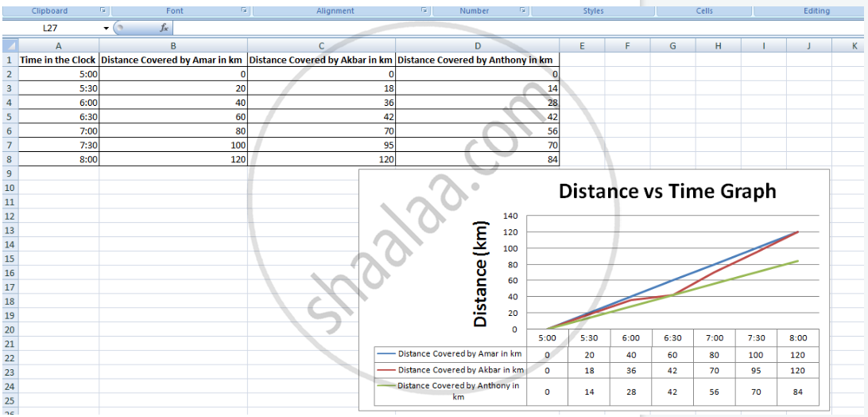Select the blue Amar legend entry
The image size is (868, 417).
pos(450,353)
